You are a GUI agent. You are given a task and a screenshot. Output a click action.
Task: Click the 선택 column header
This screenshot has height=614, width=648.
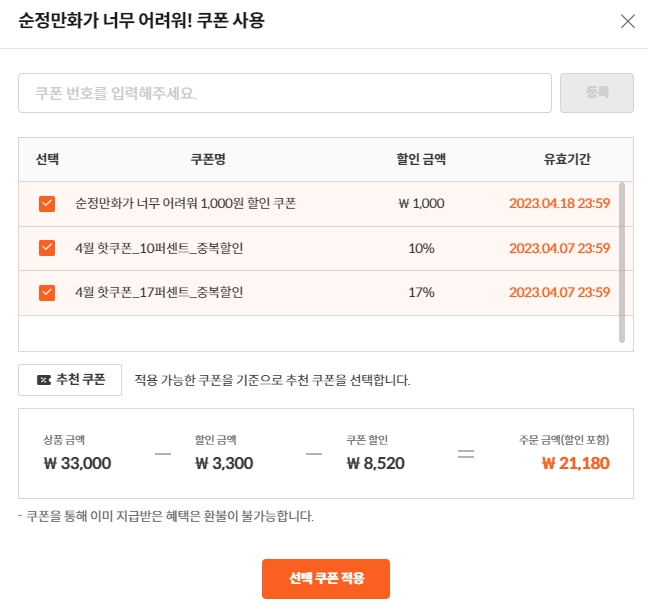click(x=47, y=159)
